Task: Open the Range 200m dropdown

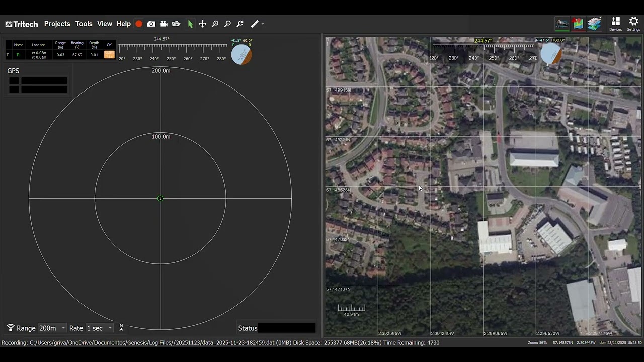Action: [x=52, y=328]
